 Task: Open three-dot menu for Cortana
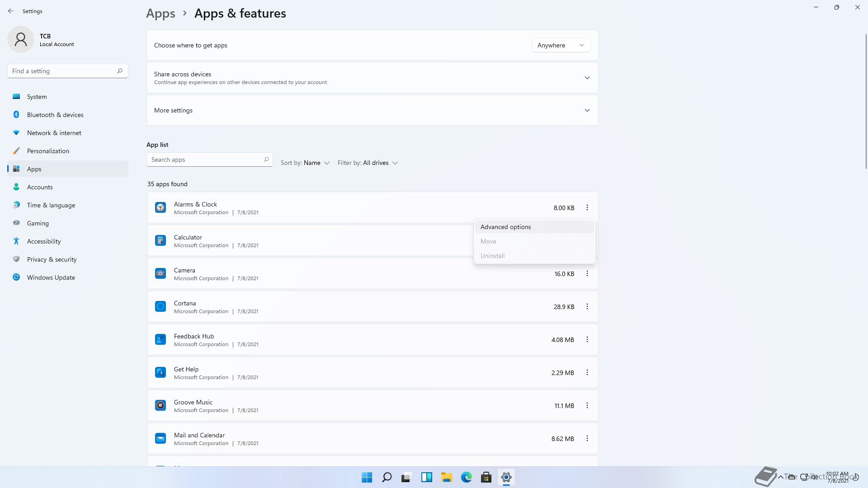[587, 306]
